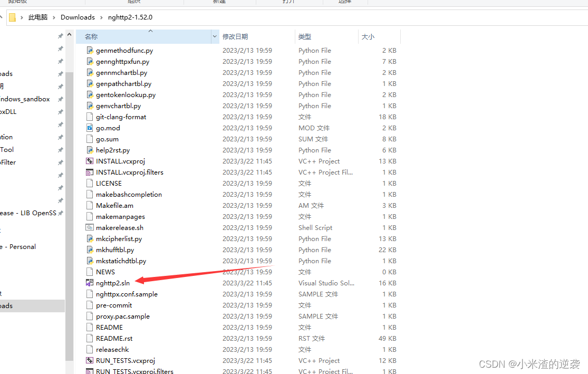
Task: Click the 18 KB size cell
Action: 388,117
